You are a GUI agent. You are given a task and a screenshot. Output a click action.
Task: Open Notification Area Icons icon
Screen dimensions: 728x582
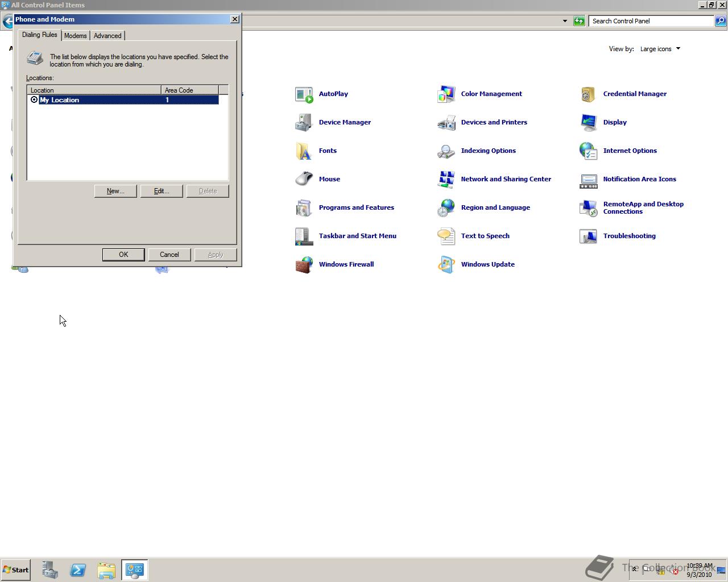(x=589, y=180)
